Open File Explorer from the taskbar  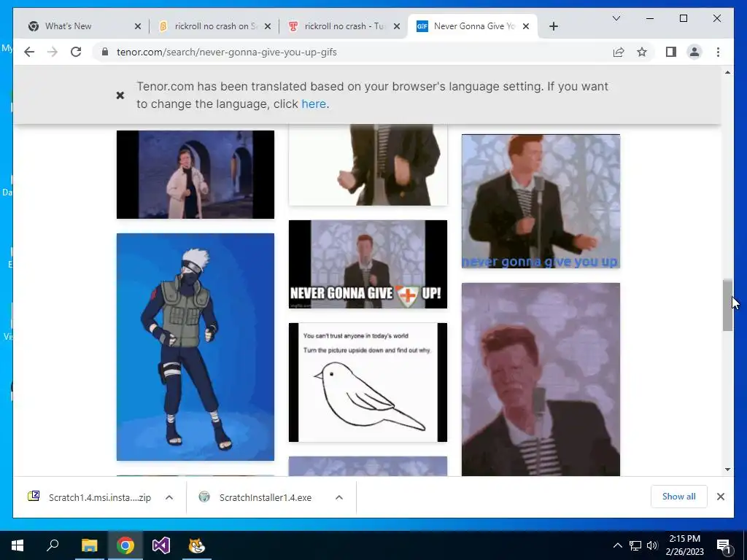(x=89, y=545)
